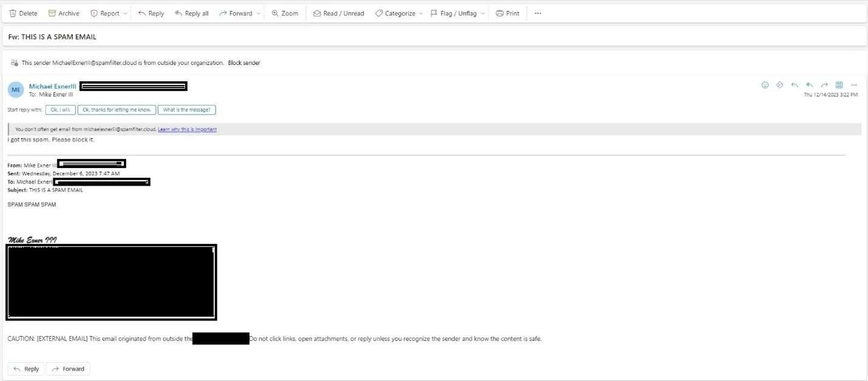The height and width of the screenshot is (381, 868).
Task: Open the apps grid icon in message header
Action: [x=839, y=85]
